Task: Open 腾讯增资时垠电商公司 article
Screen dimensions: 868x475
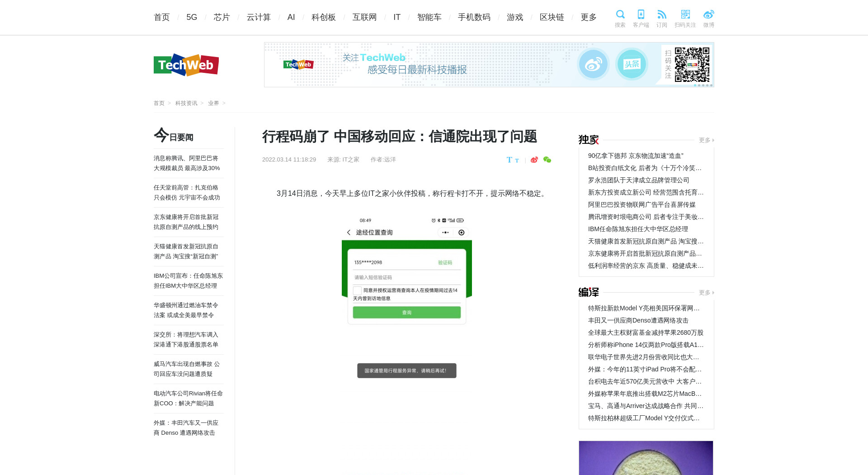Action: (x=646, y=217)
